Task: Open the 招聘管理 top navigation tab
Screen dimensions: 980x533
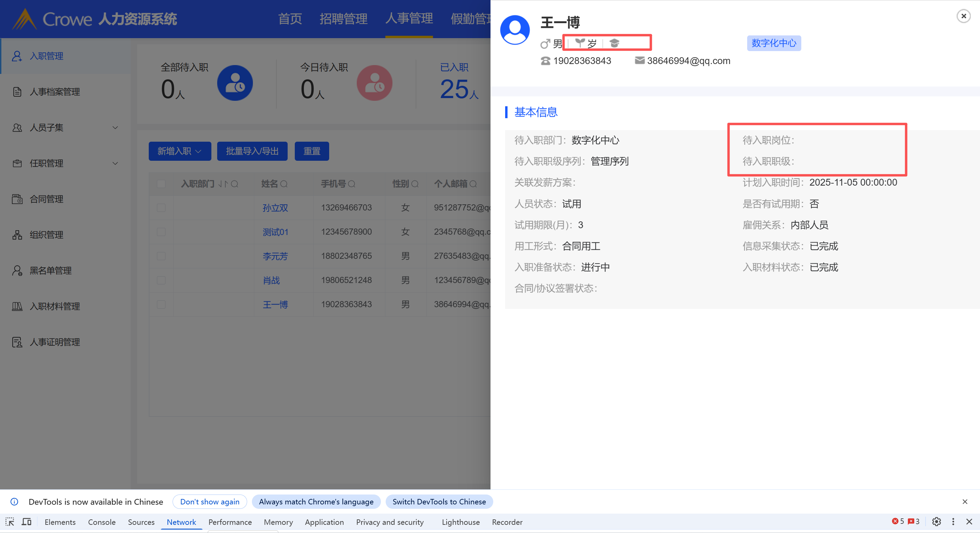Action: point(343,19)
